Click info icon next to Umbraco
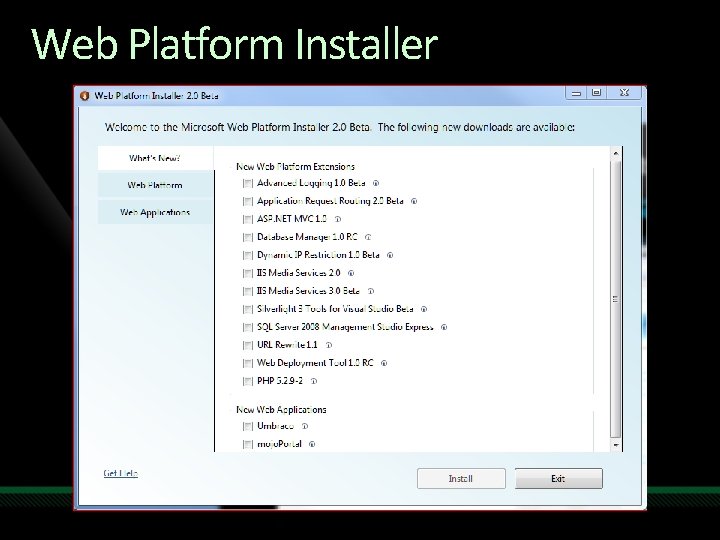720x540 pixels. coord(304,426)
